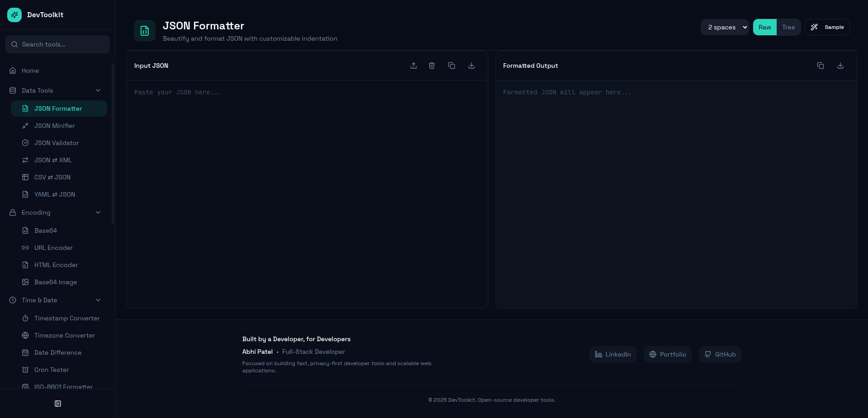Screen dimensions: 868x418
Task: Click the DevToolkit logo icon
Action: click(x=14, y=14)
